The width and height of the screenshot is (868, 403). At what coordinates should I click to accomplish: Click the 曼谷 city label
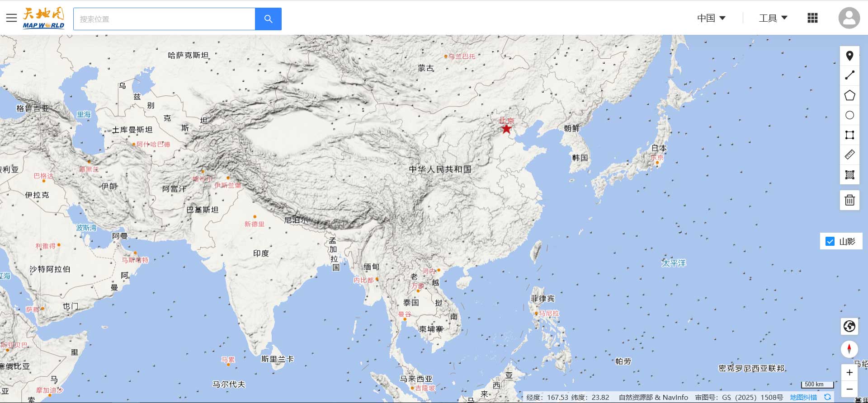[x=405, y=314]
